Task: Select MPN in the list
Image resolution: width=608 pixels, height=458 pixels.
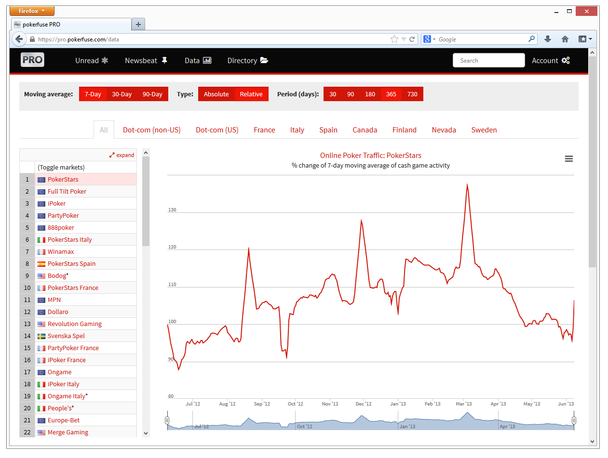Action: [78, 299]
